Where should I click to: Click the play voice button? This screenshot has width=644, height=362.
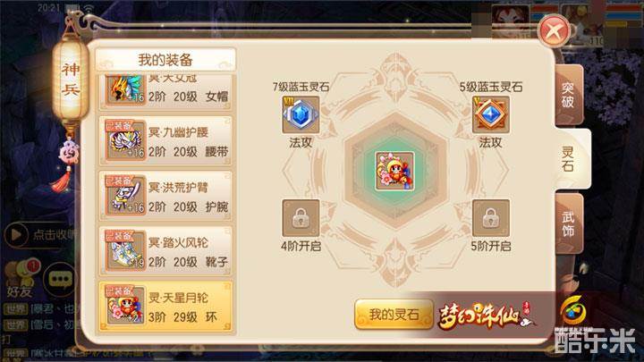click(16, 235)
